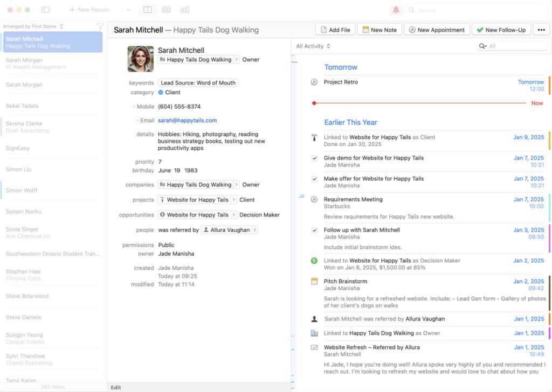Open notifications bell icon
This screenshot has height=392, width=552.
(396, 10)
